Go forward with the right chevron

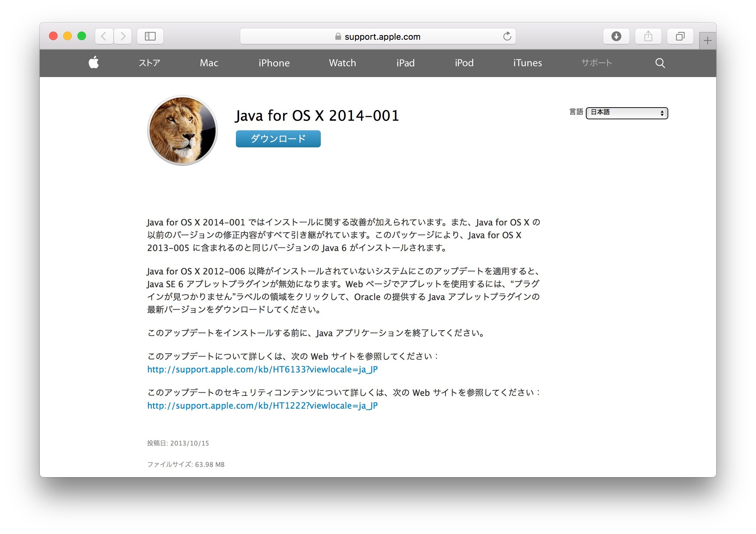click(123, 36)
